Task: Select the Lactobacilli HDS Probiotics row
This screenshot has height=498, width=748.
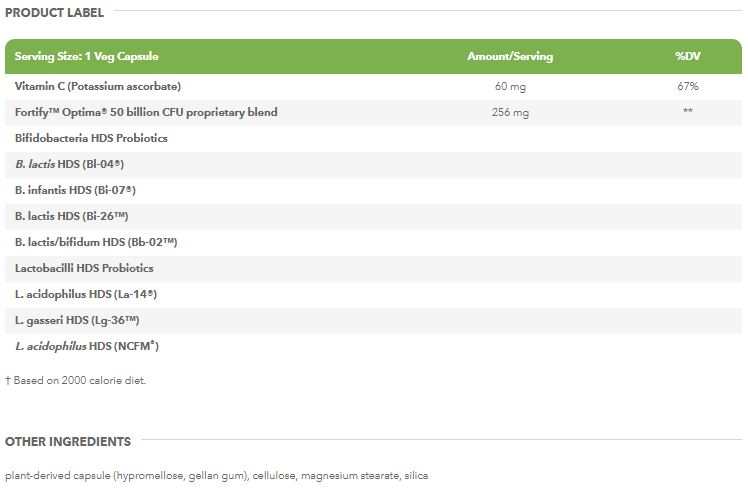Action: coord(84,268)
